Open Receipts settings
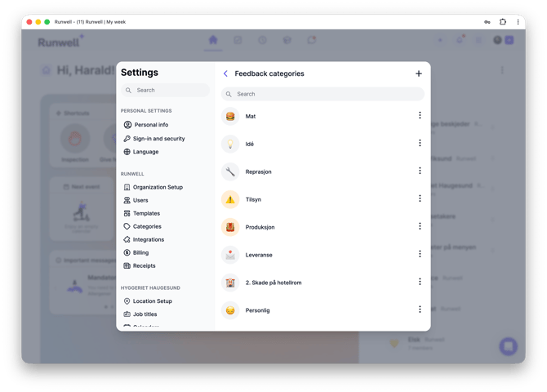The image size is (547, 392). [x=140, y=265]
